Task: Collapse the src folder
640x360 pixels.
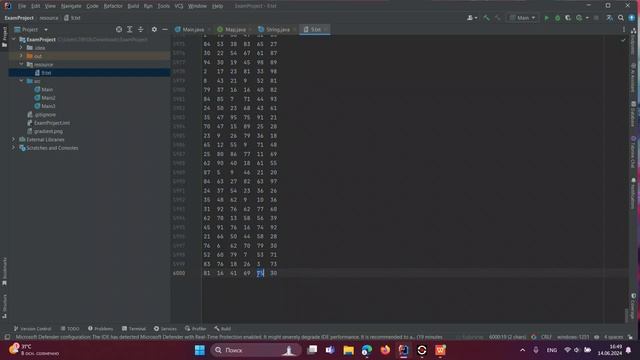Action: point(21,81)
